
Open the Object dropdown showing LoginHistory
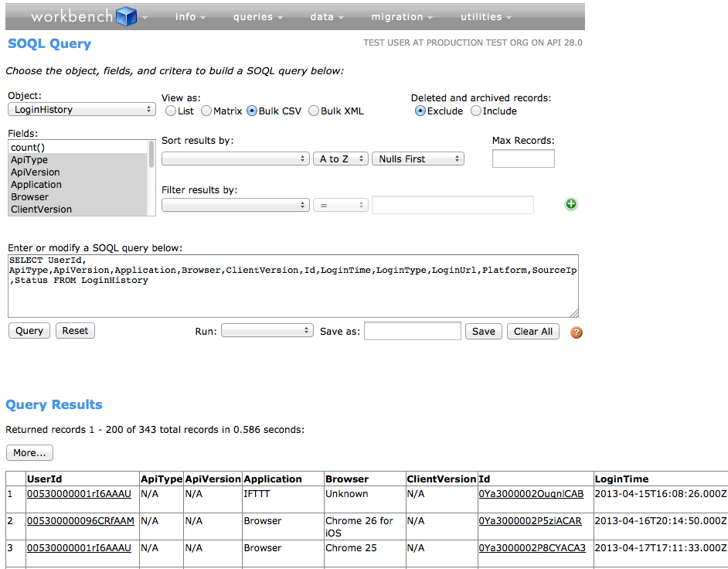(80, 109)
